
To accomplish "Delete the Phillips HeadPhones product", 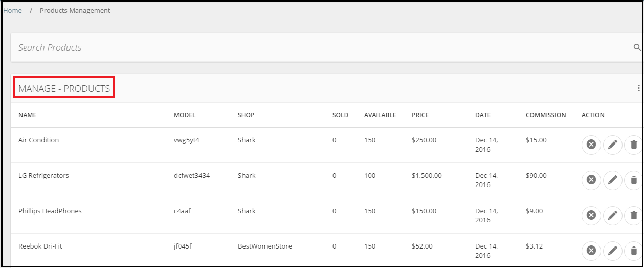I will tap(633, 216).
